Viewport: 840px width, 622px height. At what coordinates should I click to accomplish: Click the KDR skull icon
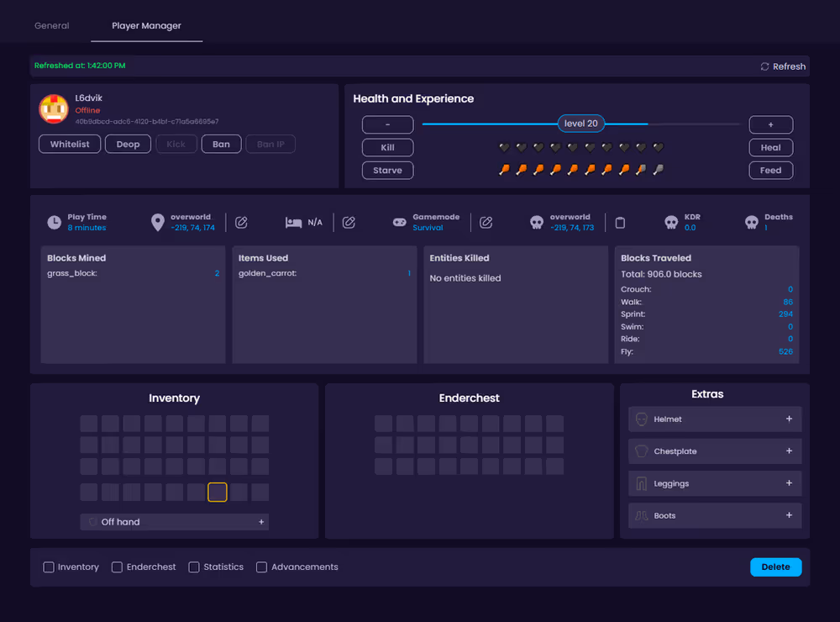click(671, 223)
